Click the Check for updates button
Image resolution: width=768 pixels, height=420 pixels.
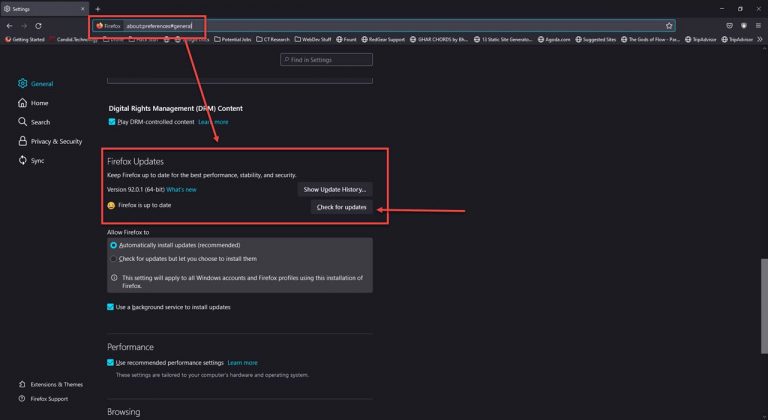(341, 207)
